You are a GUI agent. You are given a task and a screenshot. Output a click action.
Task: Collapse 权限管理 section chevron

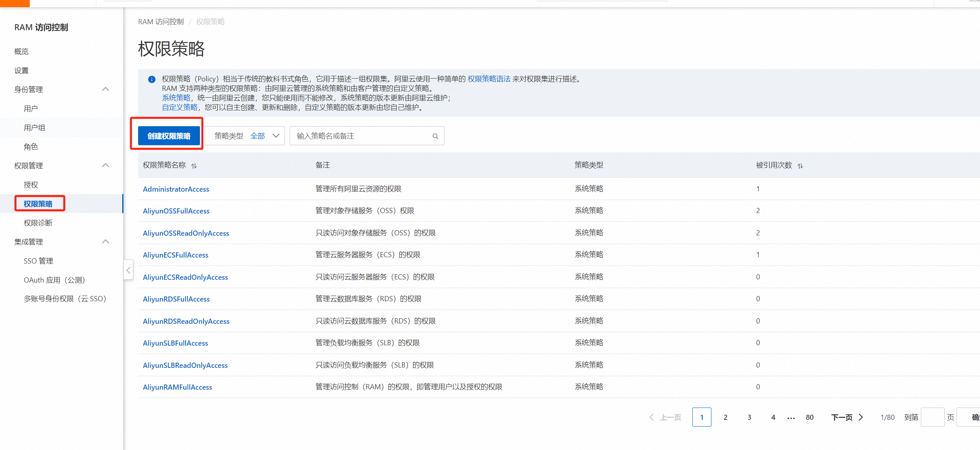click(x=106, y=165)
